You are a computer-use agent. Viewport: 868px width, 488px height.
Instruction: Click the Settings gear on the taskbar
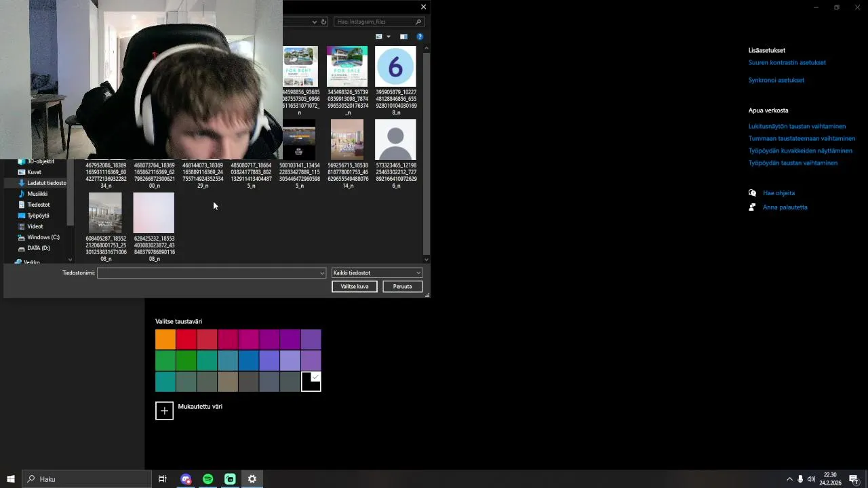click(252, 479)
